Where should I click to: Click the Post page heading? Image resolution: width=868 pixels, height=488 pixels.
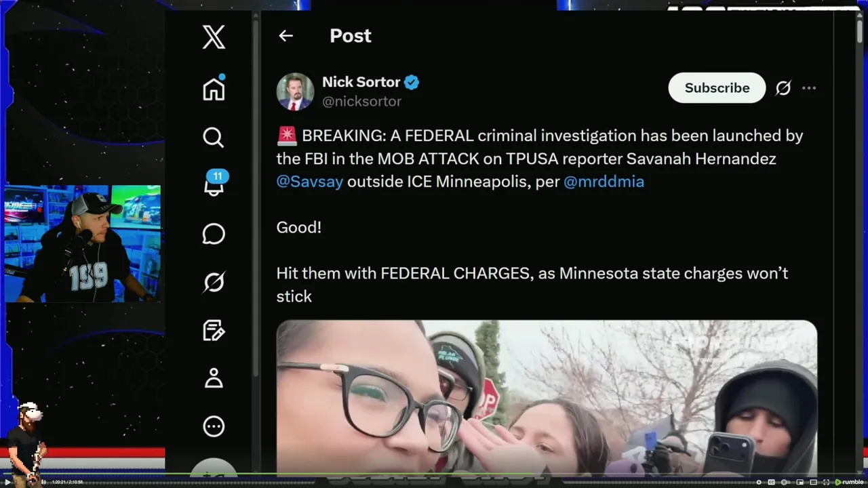pos(351,36)
